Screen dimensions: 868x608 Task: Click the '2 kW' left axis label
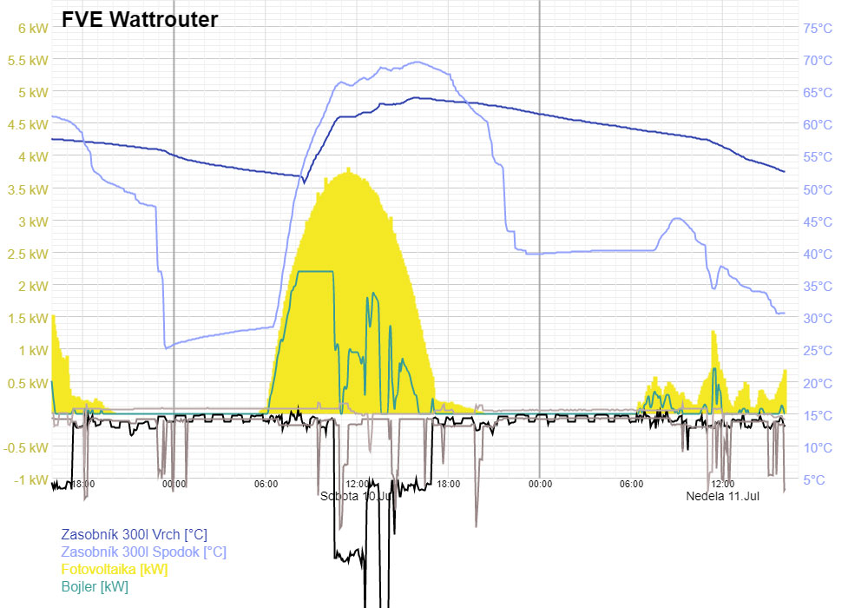(33, 286)
